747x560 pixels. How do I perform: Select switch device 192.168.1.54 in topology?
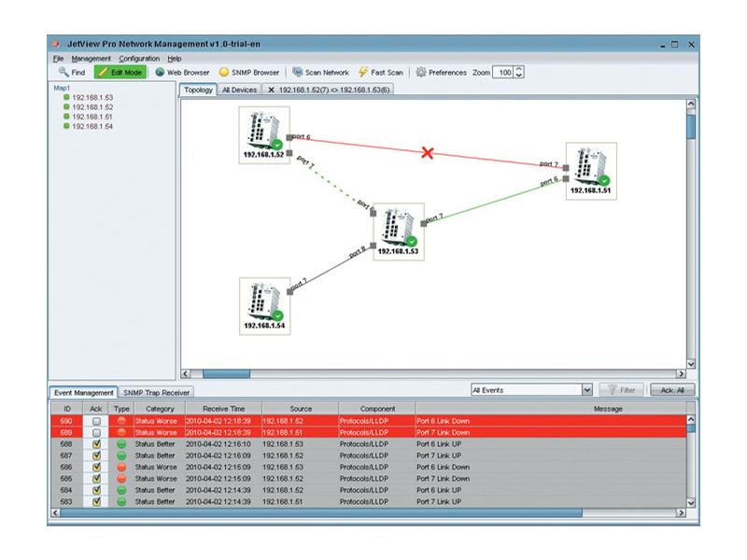(265, 306)
